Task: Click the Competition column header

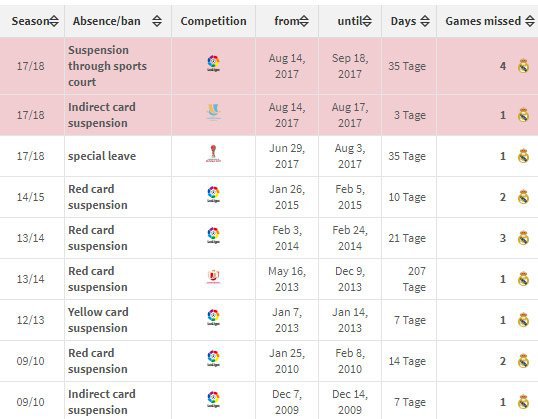Action: coord(213,21)
